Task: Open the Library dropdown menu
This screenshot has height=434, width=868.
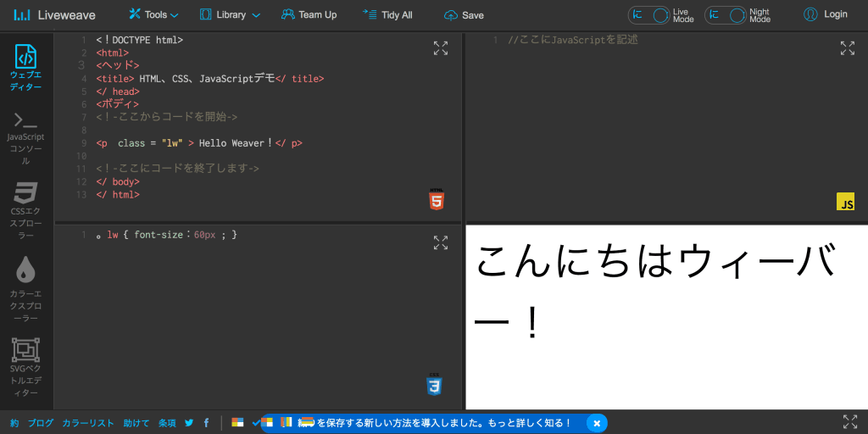Action: (x=231, y=14)
